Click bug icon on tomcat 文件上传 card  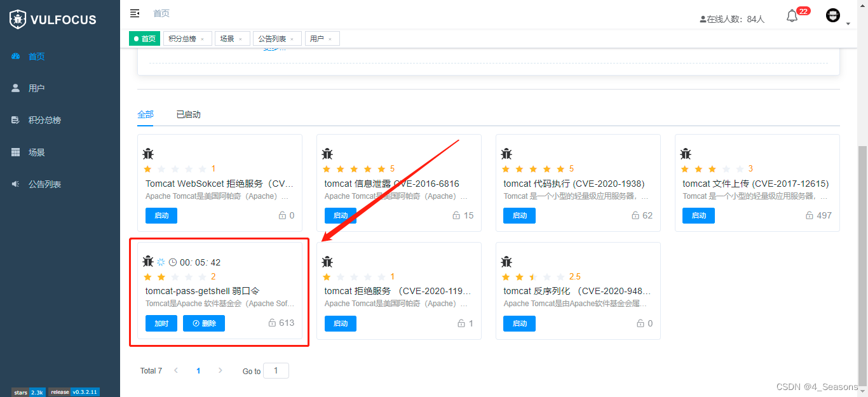686,153
